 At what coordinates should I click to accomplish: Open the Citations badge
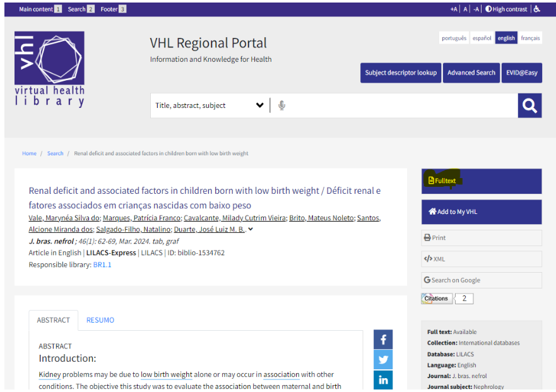[437, 299]
